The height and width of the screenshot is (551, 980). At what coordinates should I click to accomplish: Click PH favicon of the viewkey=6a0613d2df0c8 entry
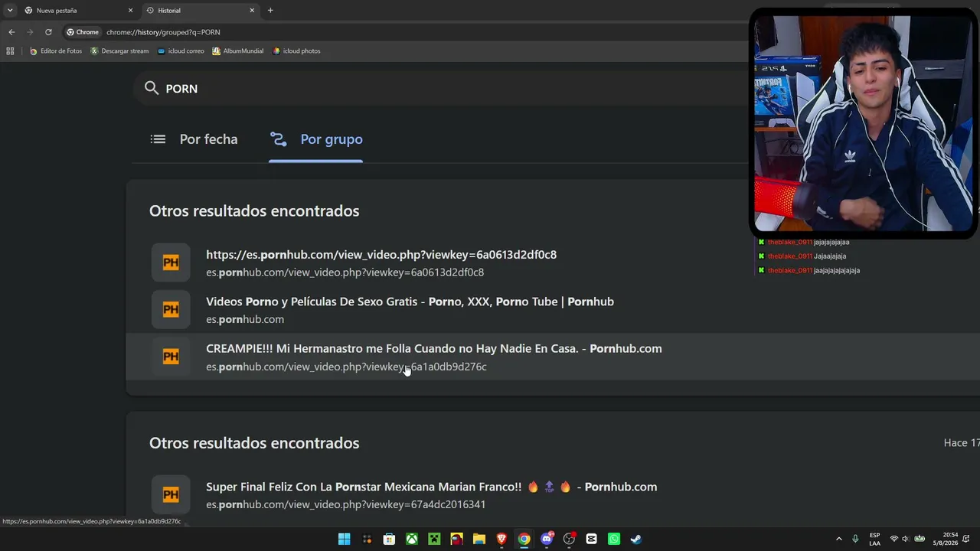pos(171,262)
